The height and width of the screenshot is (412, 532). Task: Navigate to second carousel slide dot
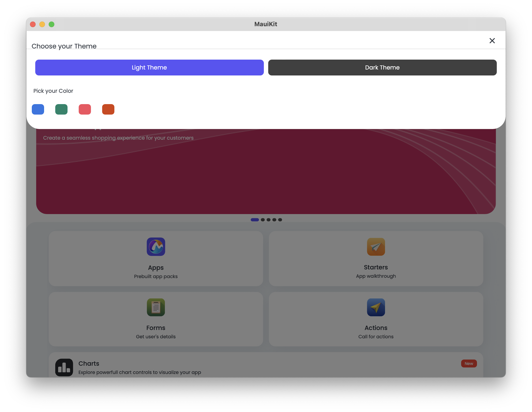point(262,220)
